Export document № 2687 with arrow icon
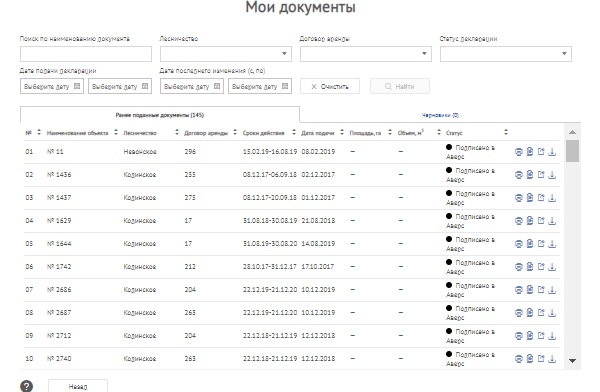The height and width of the screenshot is (392, 600). [541, 313]
